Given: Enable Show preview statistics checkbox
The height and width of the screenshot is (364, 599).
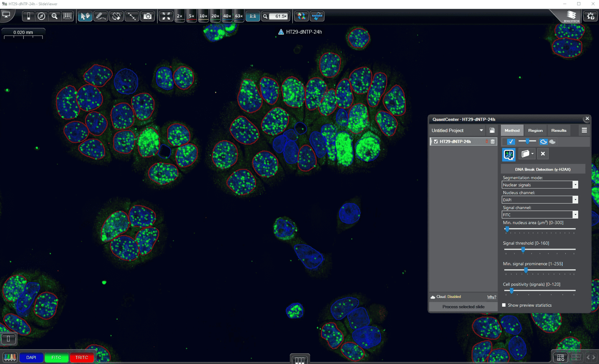Looking at the screenshot, I should click(504, 305).
